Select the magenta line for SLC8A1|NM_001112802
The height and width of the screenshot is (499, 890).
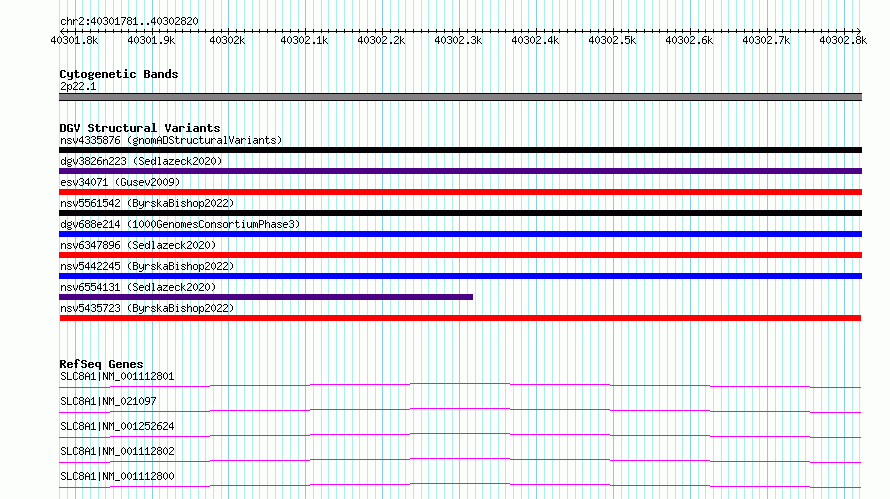(x=460, y=460)
